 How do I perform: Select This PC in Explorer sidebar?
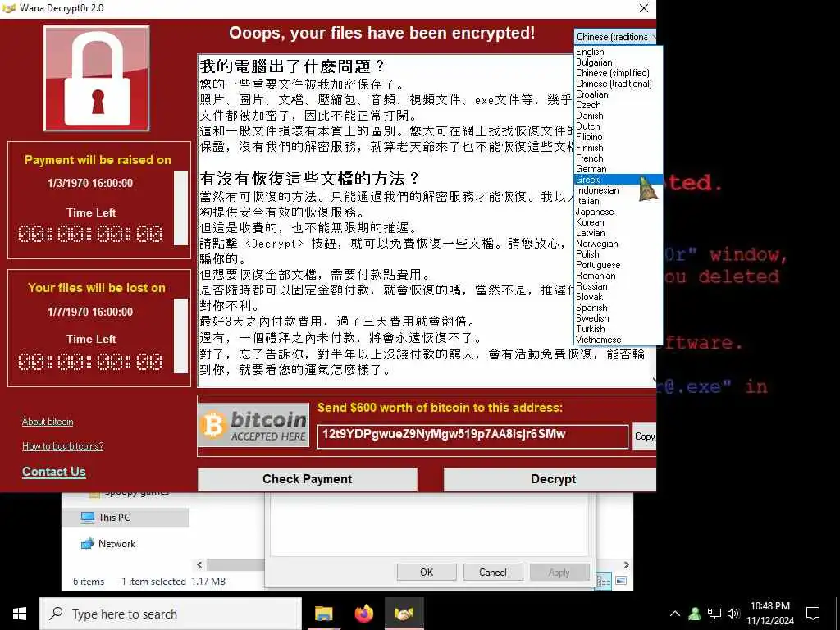click(126, 518)
